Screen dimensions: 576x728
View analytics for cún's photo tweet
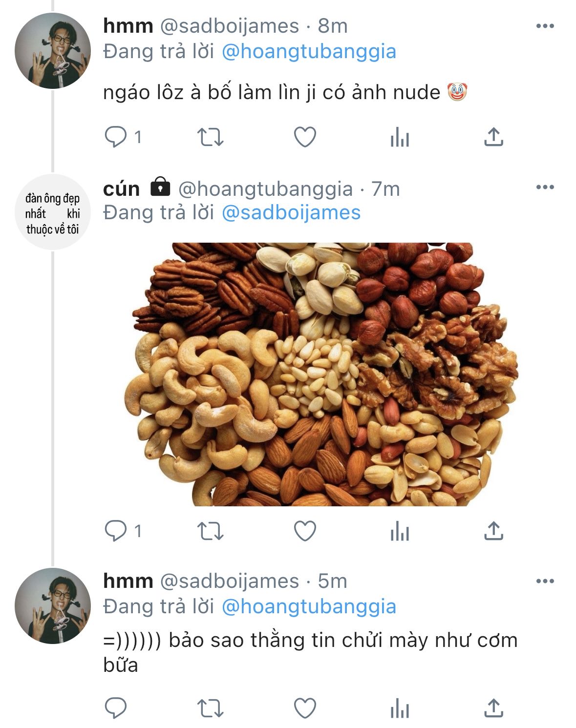pyautogui.click(x=399, y=531)
